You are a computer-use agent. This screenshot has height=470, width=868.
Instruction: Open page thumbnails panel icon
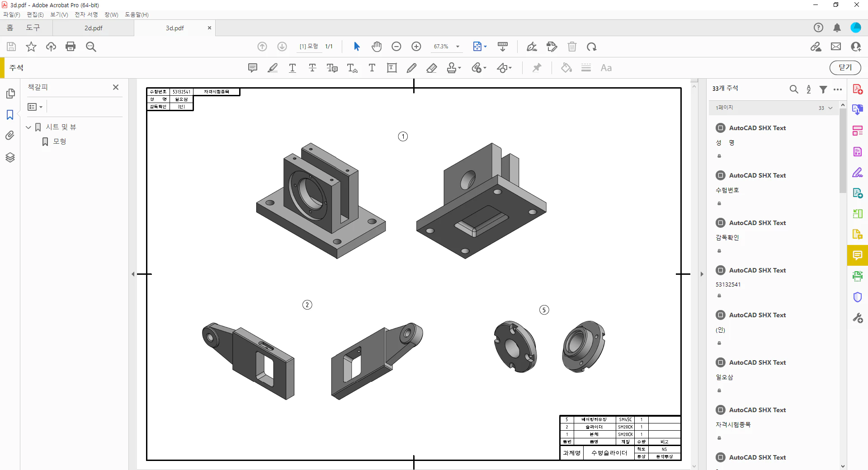click(10, 94)
